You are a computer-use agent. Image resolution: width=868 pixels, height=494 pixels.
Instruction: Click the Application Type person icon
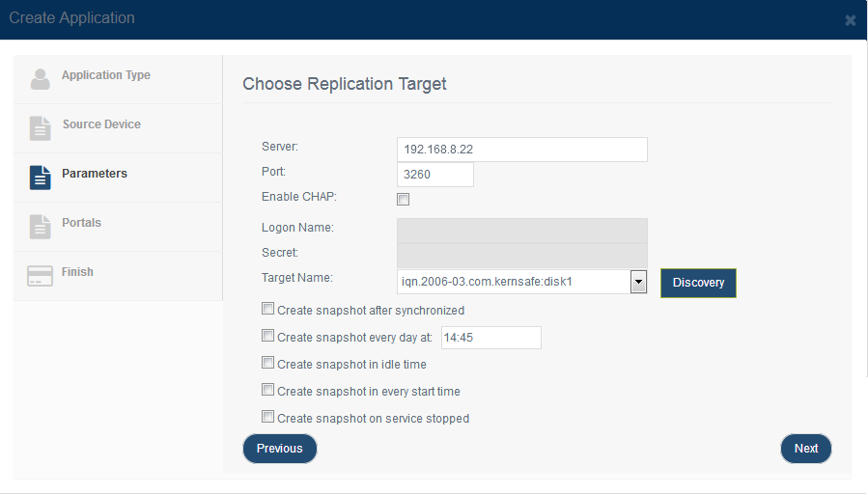pos(40,79)
